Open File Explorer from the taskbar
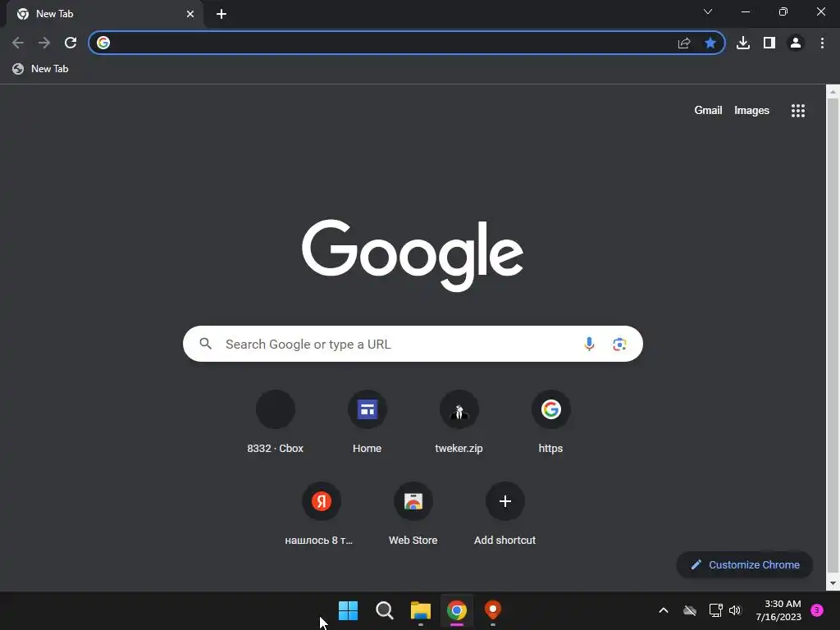 click(421, 610)
